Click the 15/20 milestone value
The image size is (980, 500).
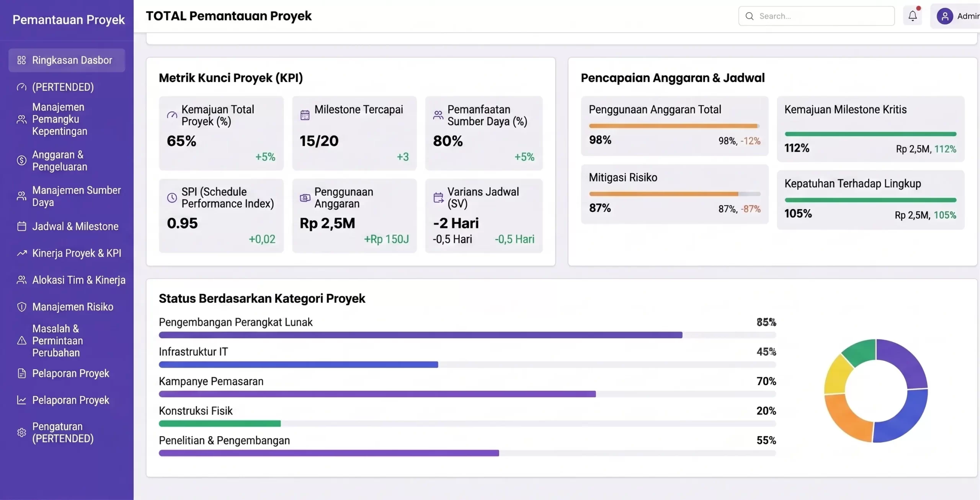319,141
